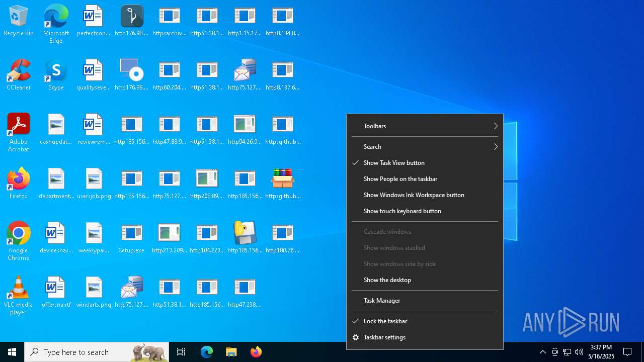644x362 pixels.
Task: Select the Skype desktop shortcut
Action: coord(56,75)
